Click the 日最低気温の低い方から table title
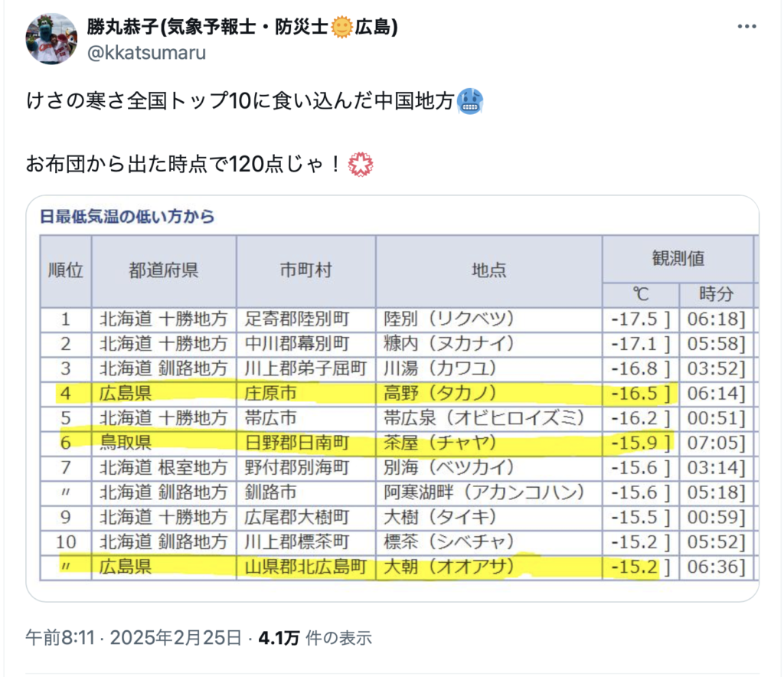 click(x=127, y=217)
